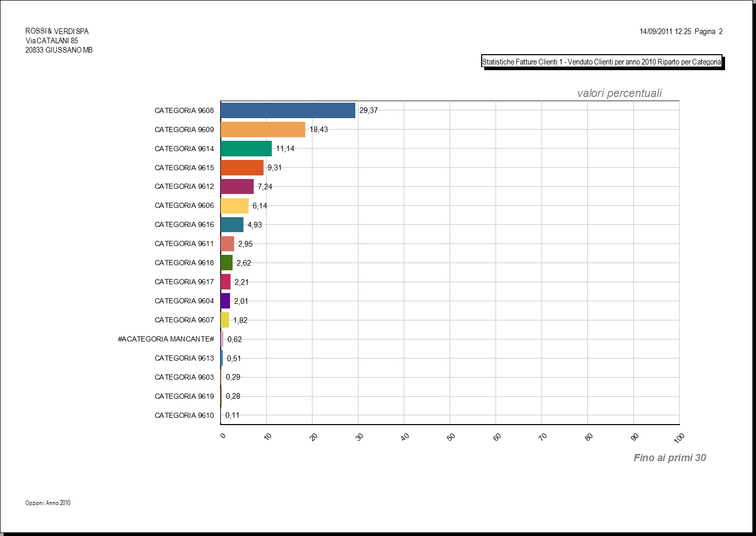The width and height of the screenshot is (756, 536).
Task: Click the orange CATEGORIA 9609 bar
Action: coord(263,129)
